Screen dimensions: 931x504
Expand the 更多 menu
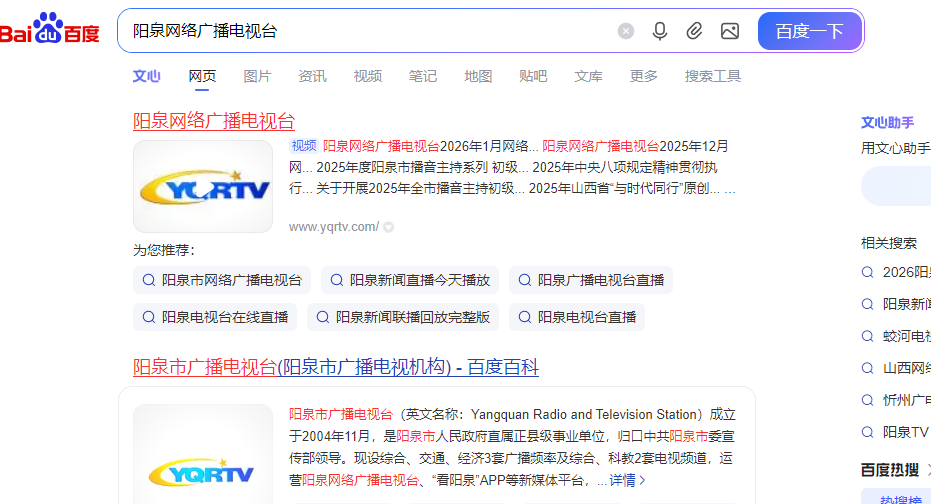coord(644,76)
